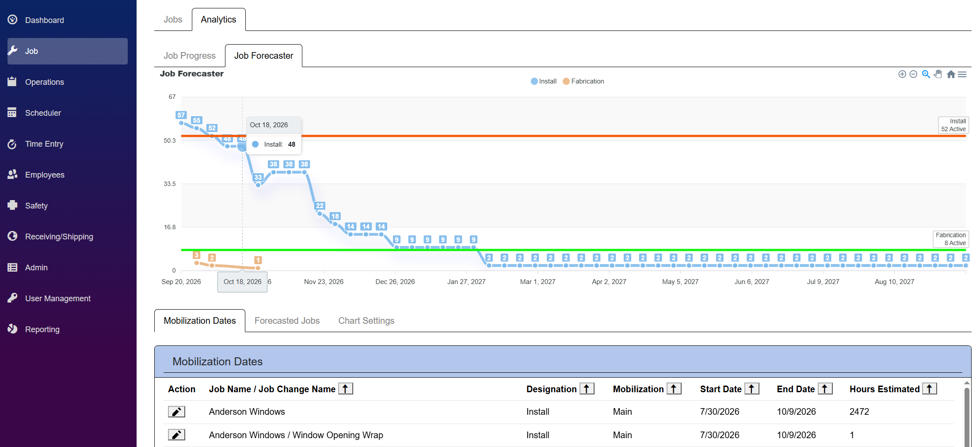Viewport: 980px width, 447px height.
Task: Open the chart hamburger export menu
Action: pyautogui.click(x=962, y=74)
